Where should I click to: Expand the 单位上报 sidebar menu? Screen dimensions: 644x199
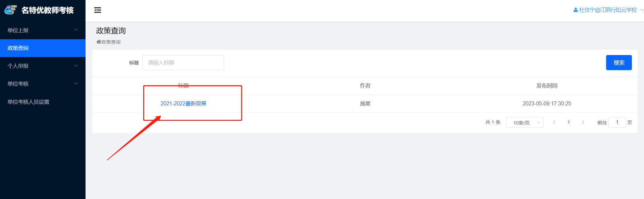(x=43, y=30)
